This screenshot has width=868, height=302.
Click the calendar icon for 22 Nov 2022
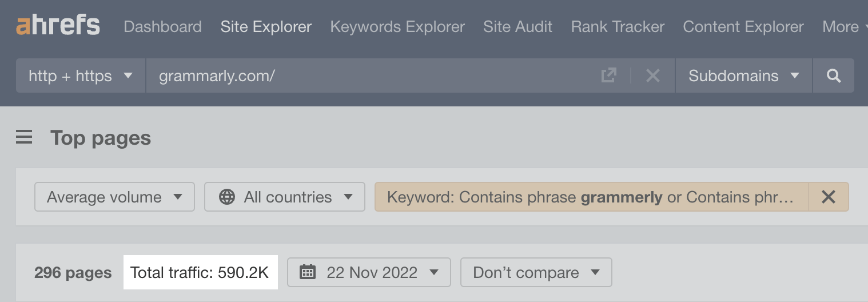coord(308,272)
